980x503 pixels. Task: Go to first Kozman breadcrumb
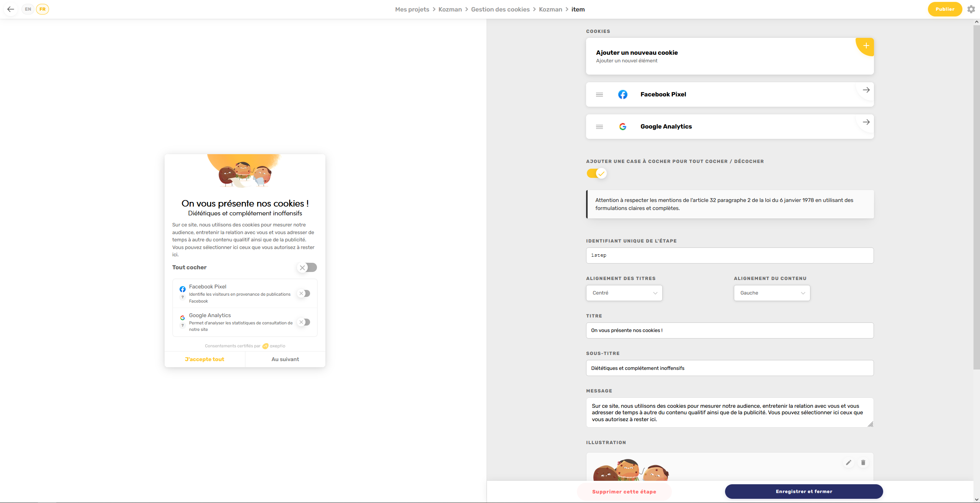(450, 10)
